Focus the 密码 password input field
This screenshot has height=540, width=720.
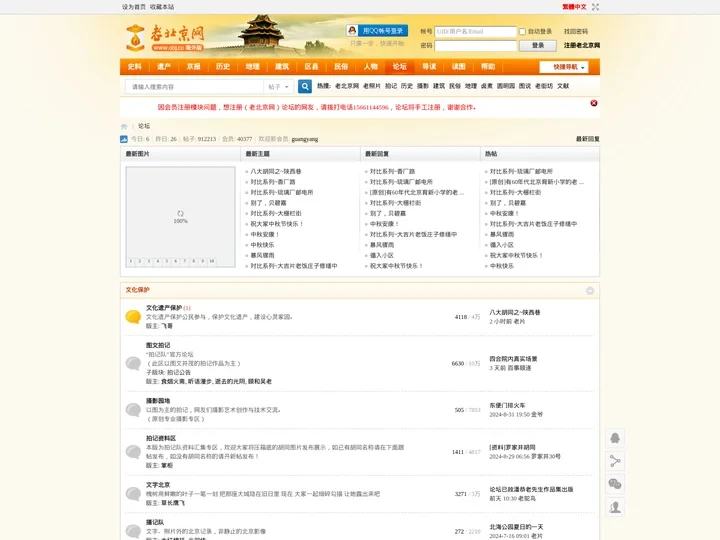[476, 45]
